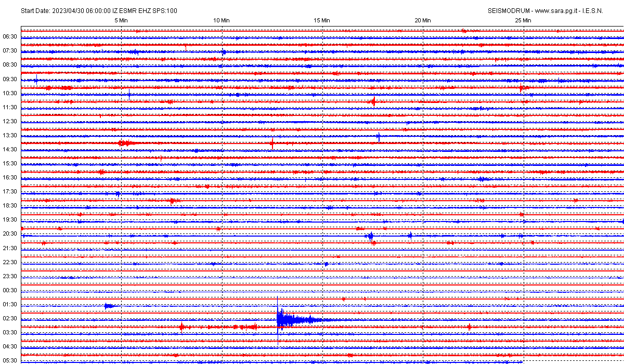Image resolution: width=624 pixels, height=364 pixels.
Task: Select the 08:30 time label
Action: click(x=10, y=65)
